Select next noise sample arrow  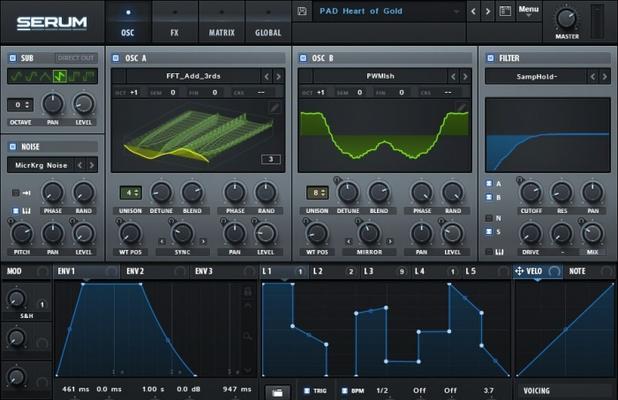pyautogui.click(x=91, y=165)
